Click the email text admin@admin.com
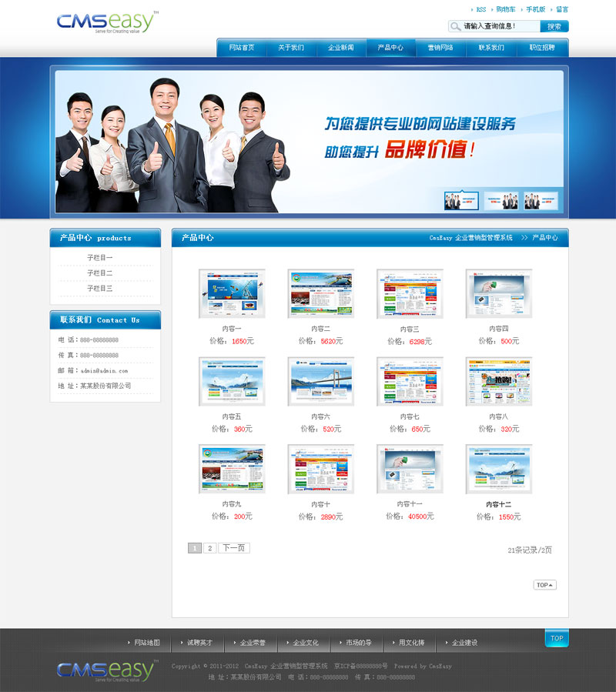Image resolution: width=616 pixels, height=692 pixels. pyautogui.click(x=104, y=371)
